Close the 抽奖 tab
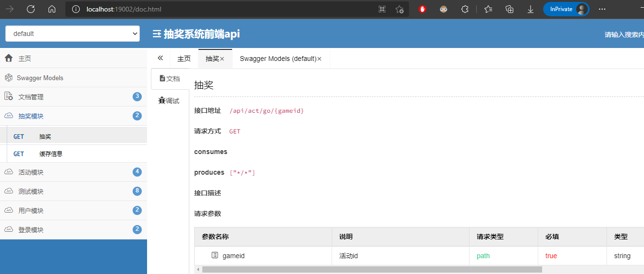 [x=222, y=59]
